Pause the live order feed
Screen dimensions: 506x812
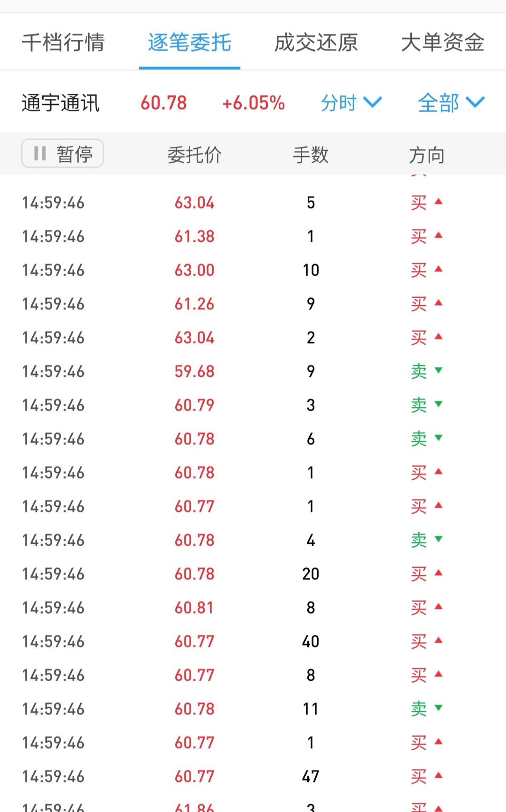pos(62,153)
